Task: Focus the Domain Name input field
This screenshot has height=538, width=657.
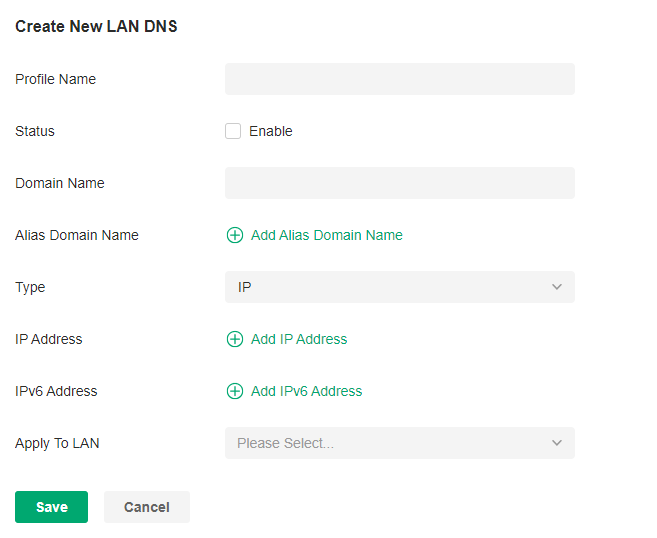Action: point(400,183)
